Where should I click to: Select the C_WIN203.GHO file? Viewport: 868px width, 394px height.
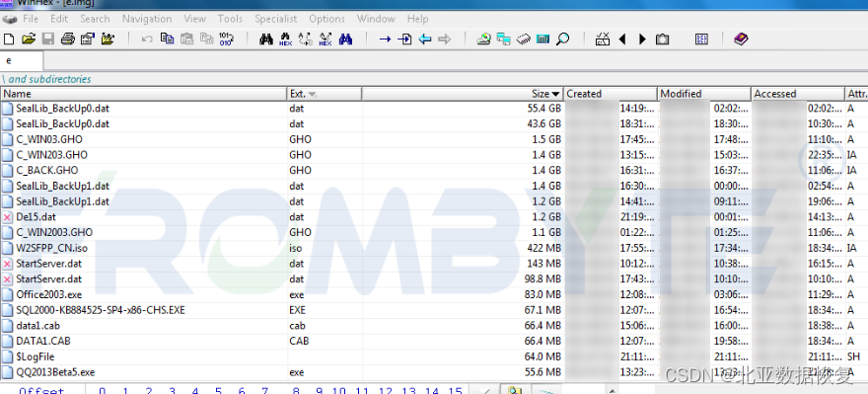(x=51, y=155)
